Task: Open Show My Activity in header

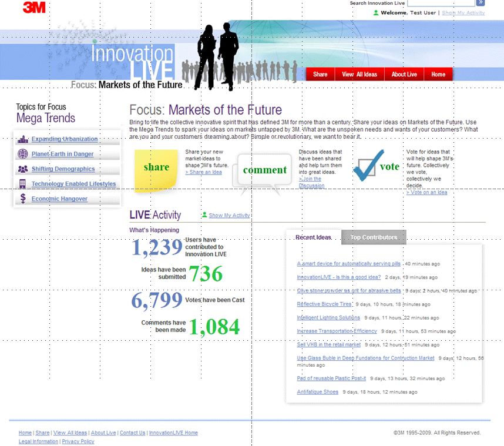Action: click(463, 12)
